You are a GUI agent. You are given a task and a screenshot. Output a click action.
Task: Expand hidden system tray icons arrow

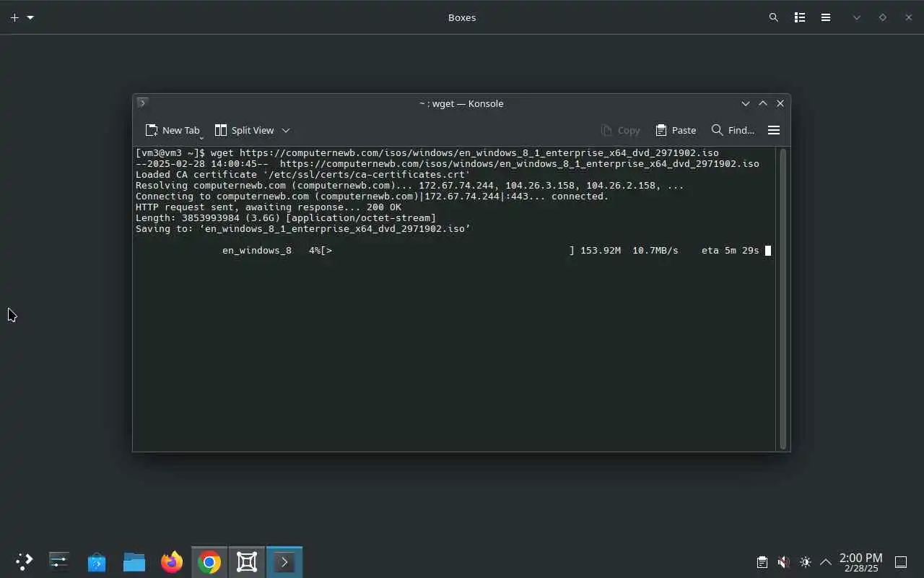[826, 562]
